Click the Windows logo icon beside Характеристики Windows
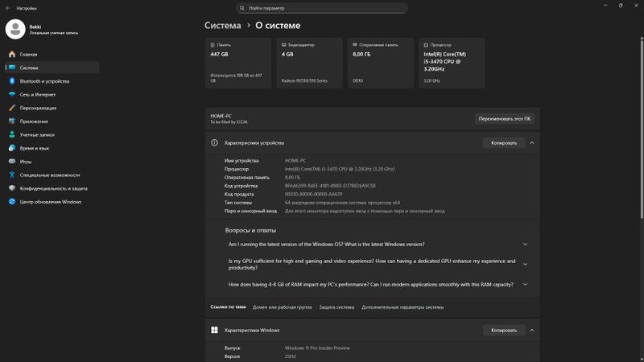The height and width of the screenshot is (362, 644). point(214,330)
